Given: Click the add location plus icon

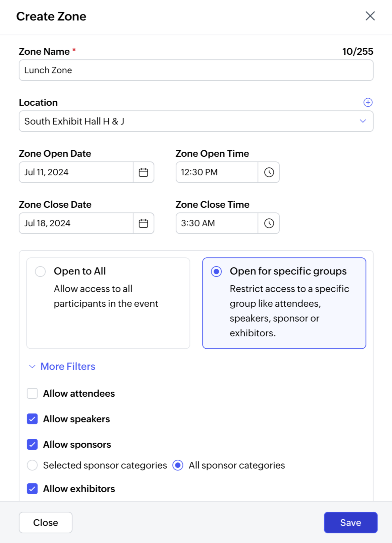Looking at the screenshot, I should click(368, 102).
